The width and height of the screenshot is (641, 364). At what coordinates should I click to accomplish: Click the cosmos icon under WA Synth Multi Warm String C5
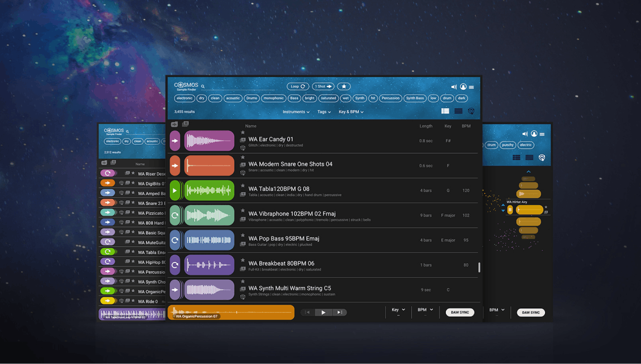click(x=243, y=297)
